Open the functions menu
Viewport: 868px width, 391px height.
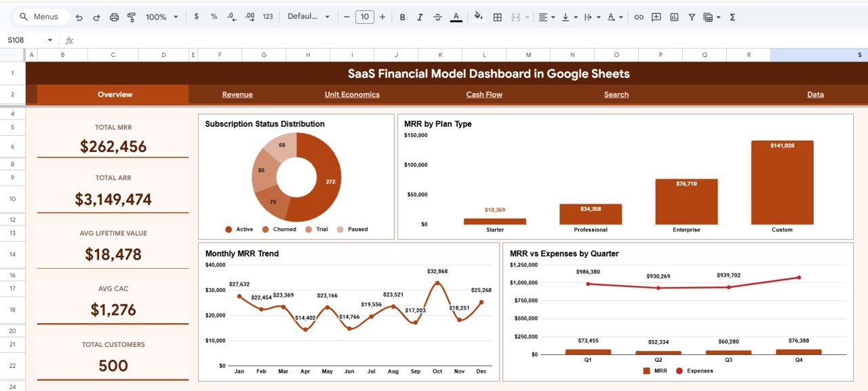pyautogui.click(x=732, y=16)
